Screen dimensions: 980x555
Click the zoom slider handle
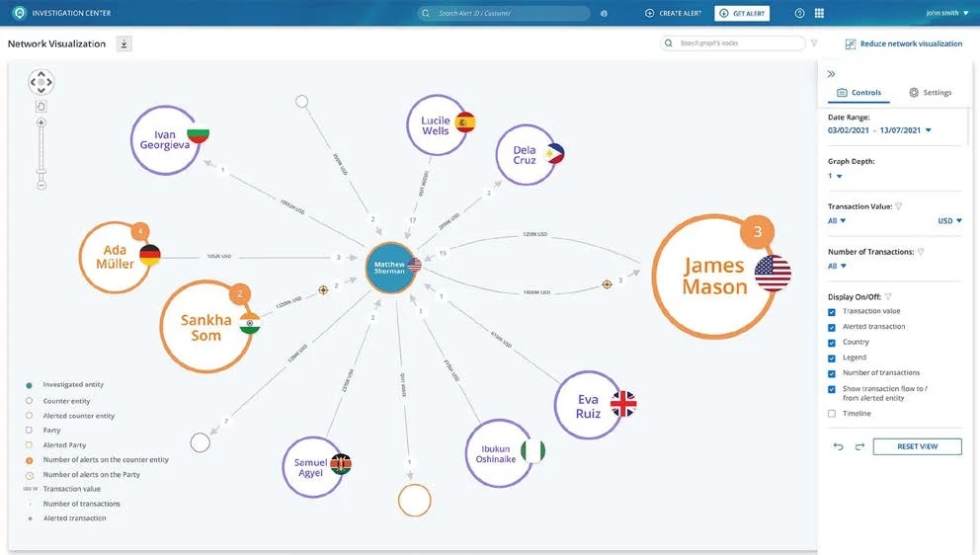point(41,171)
